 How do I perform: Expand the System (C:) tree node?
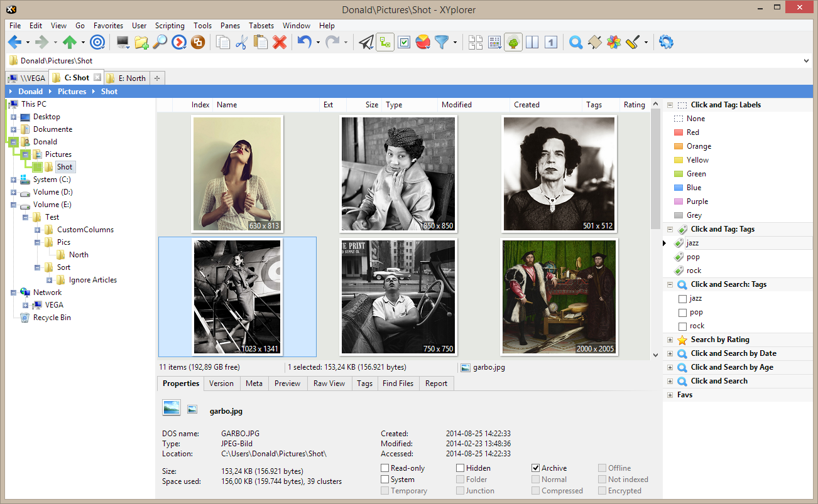(x=13, y=180)
